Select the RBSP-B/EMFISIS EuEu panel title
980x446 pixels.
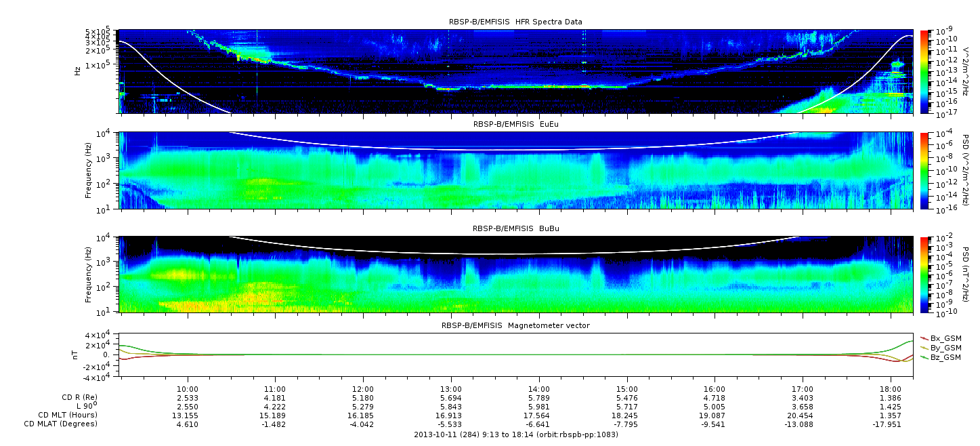tap(515, 125)
